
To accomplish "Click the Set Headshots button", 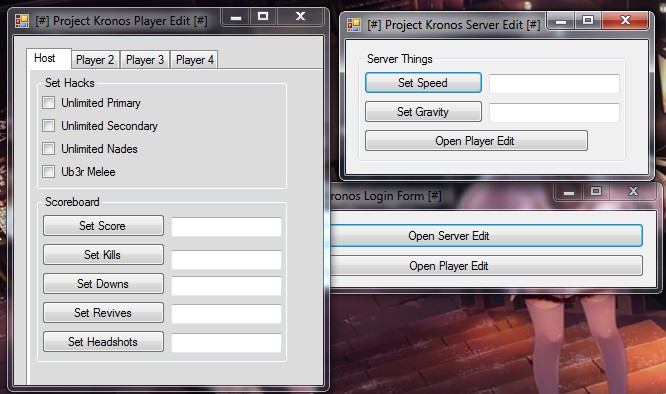I will point(103,341).
